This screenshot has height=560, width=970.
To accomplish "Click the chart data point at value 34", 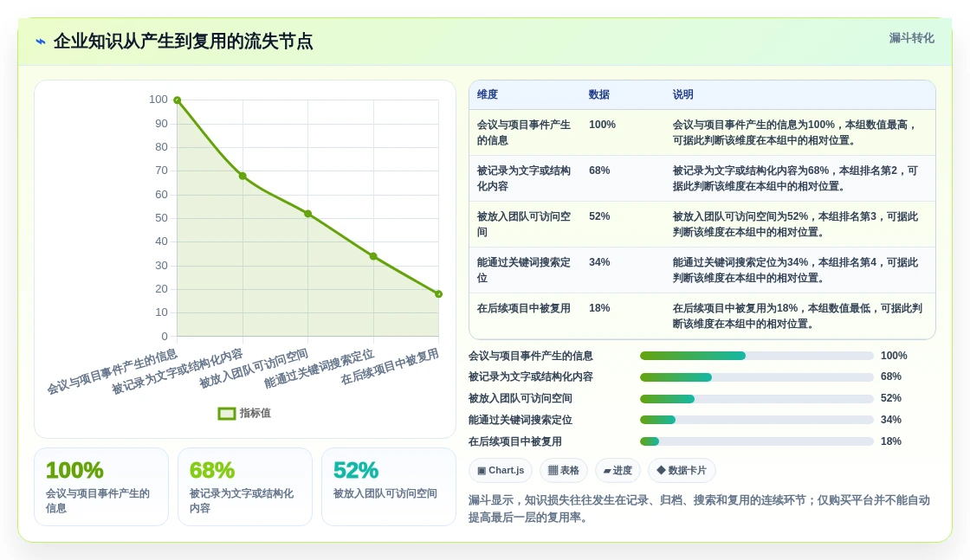I will click(x=373, y=256).
